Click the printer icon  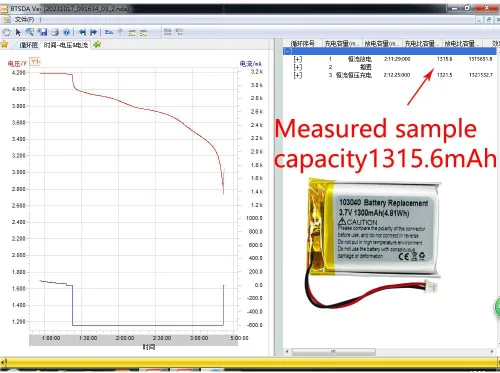tap(55, 32)
